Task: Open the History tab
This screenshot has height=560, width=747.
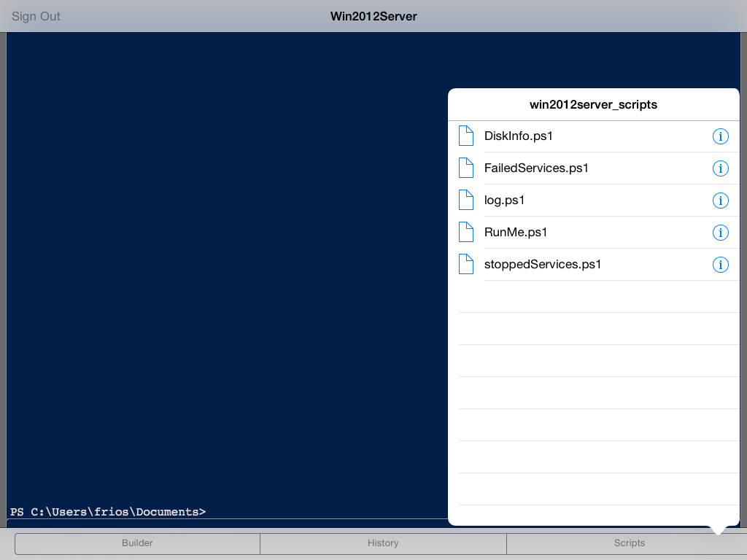Action: 383,543
